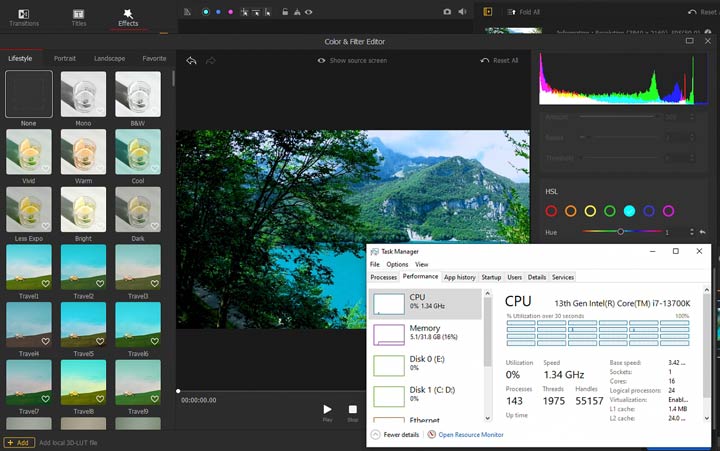Click the Hue slider handle
720x451 pixels.
[x=620, y=231]
